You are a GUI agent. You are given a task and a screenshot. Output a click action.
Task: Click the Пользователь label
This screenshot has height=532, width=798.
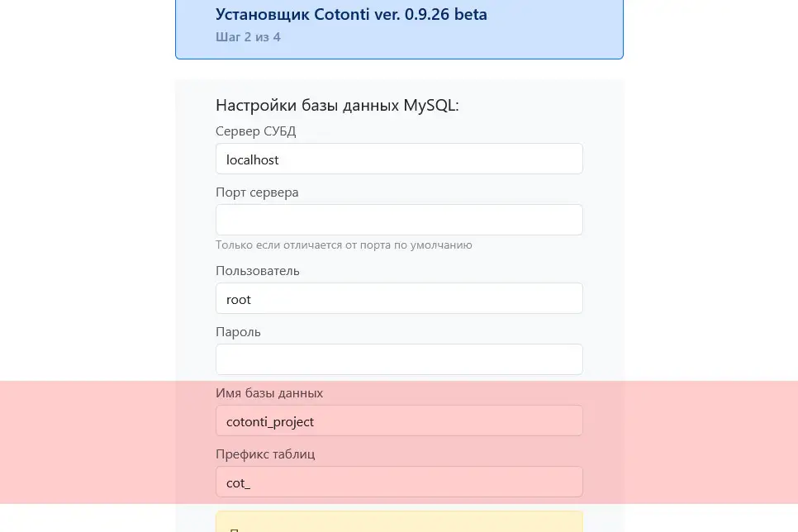257,270
